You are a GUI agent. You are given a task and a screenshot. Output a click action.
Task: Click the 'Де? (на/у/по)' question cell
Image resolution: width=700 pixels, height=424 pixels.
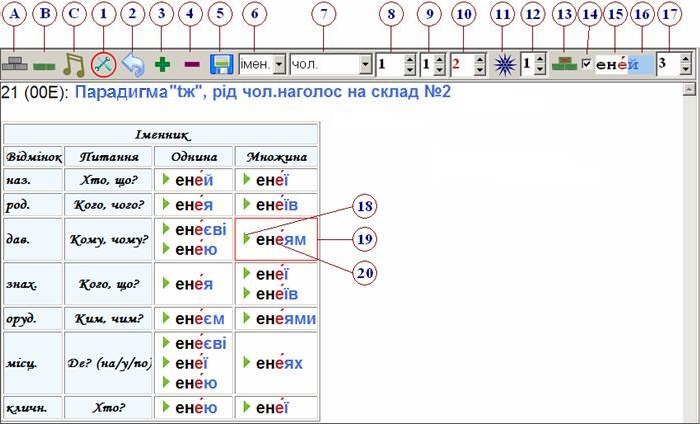click(x=109, y=363)
